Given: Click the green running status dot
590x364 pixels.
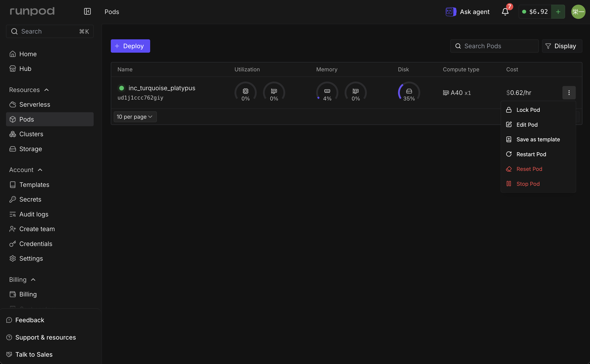Looking at the screenshot, I should (x=121, y=88).
